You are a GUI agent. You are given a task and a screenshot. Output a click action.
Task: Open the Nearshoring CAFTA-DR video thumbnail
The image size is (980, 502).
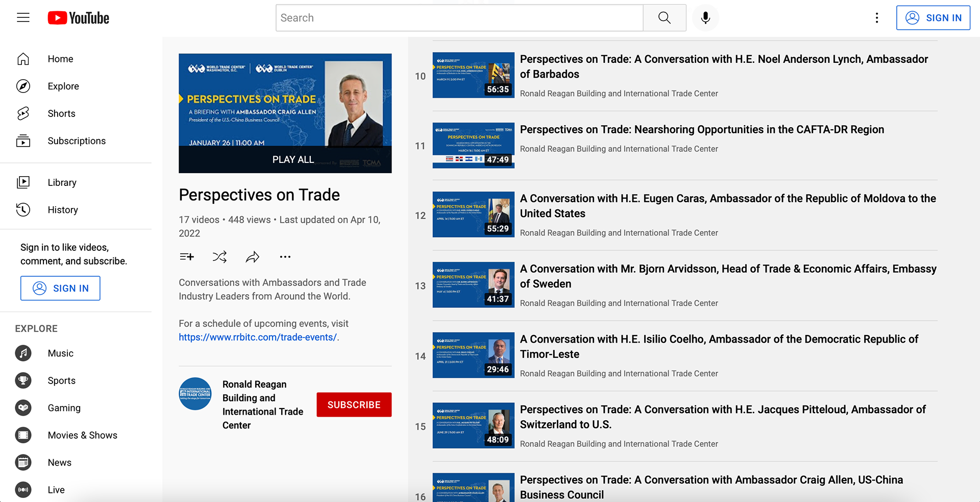tap(473, 146)
